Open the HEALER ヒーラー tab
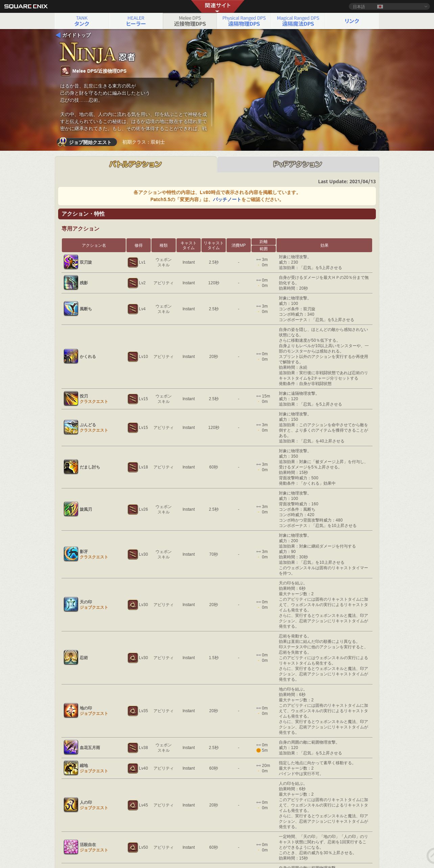This screenshot has width=434, height=868. pos(136,21)
